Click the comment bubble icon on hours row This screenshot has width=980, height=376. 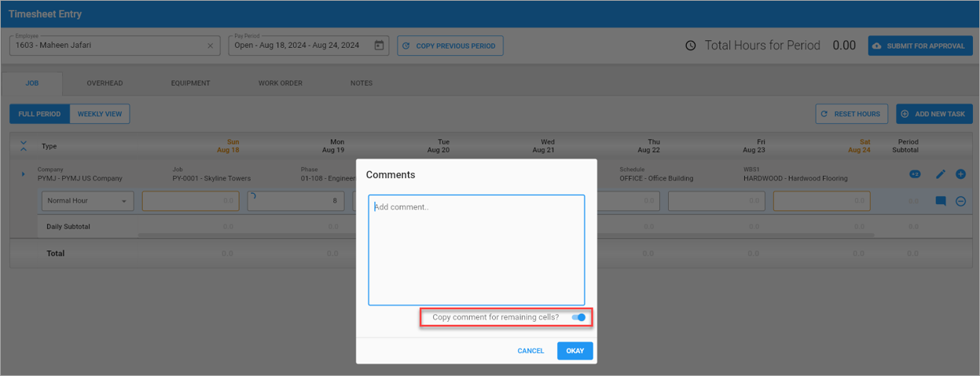[940, 201]
